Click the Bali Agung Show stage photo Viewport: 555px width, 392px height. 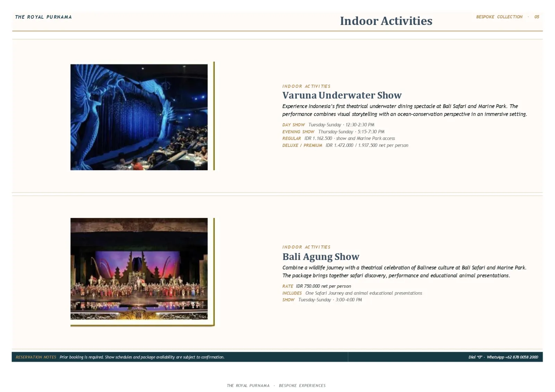click(x=139, y=269)
